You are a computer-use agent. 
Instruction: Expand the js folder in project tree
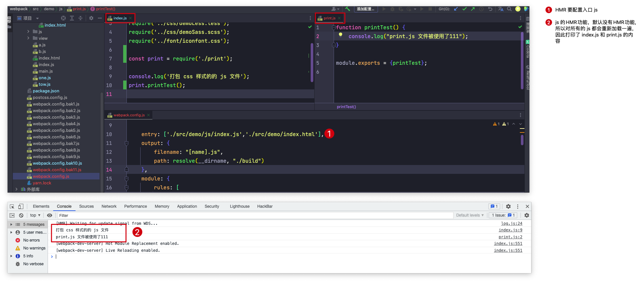pyautogui.click(x=29, y=32)
